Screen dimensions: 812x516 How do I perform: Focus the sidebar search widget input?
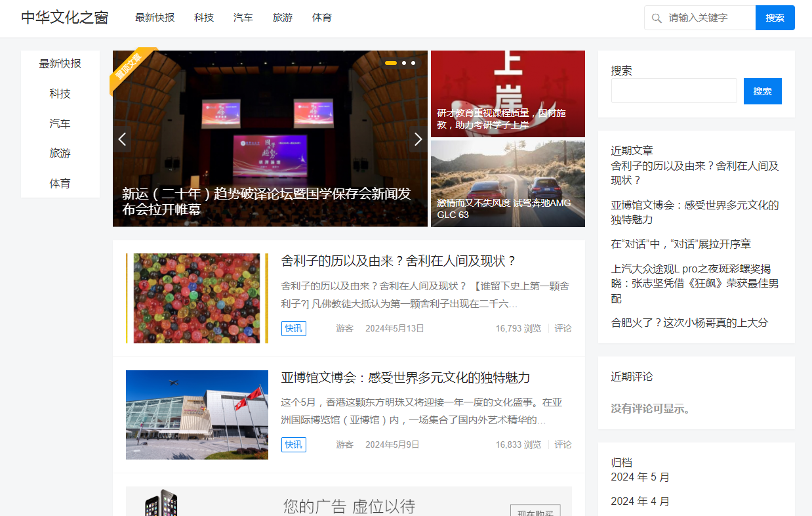click(674, 91)
